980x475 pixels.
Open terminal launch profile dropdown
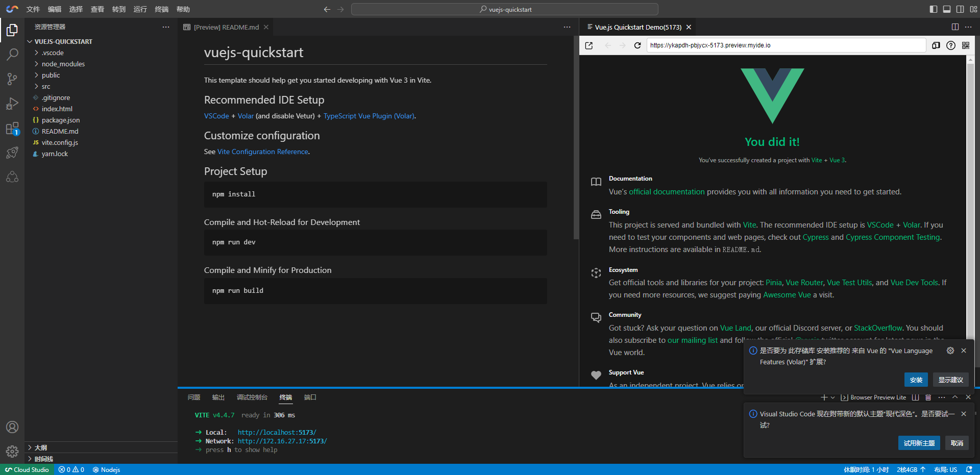point(833,397)
